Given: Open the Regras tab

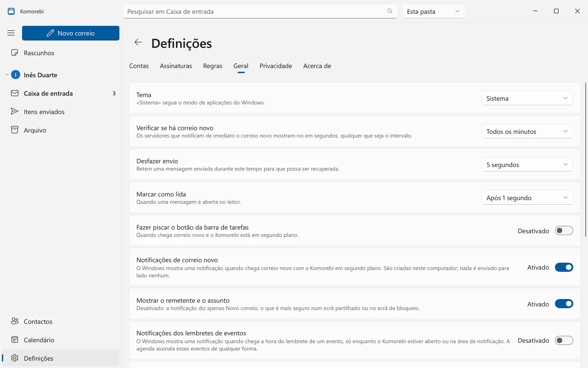Looking at the screenshot, I should point(213,66).
